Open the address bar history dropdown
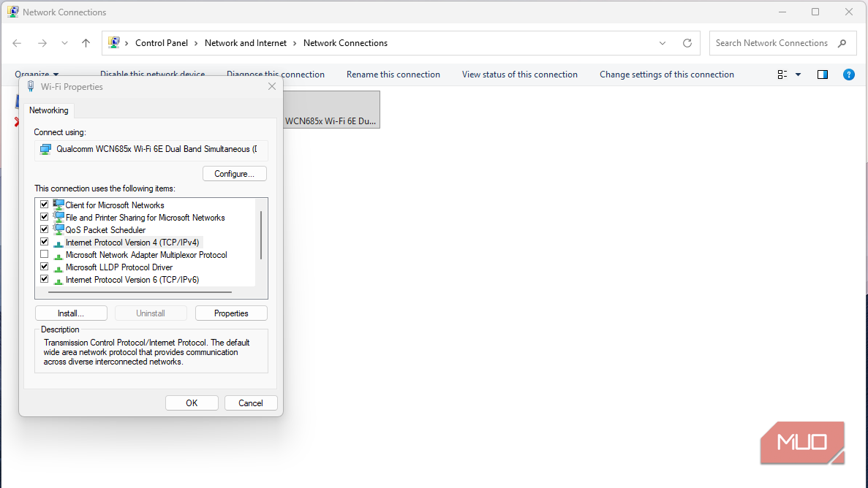The height and width of the screenshot is (488, 868). [x=662, y=43]
